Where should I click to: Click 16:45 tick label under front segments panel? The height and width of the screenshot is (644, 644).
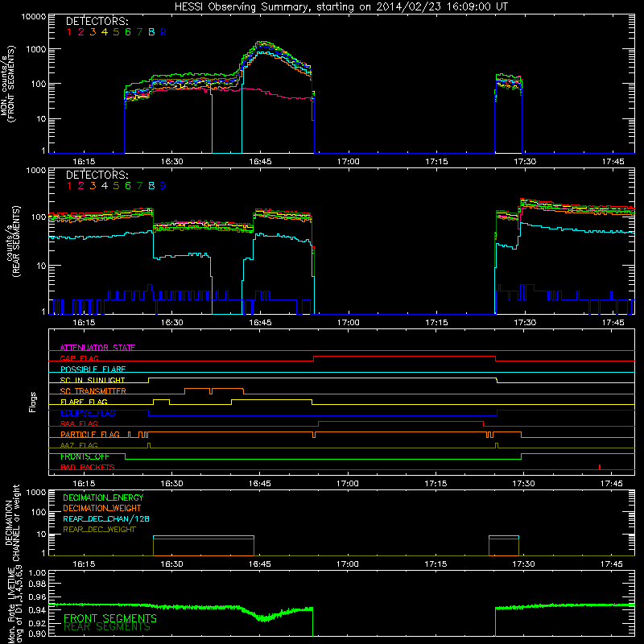(x=260, y=162)
